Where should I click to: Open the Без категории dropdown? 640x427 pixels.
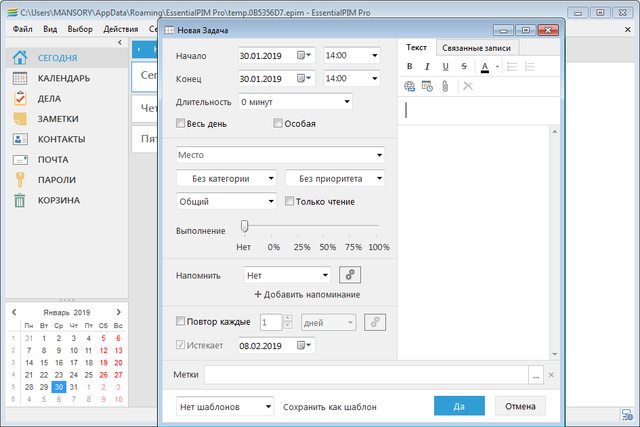click(x=227, y=178)
